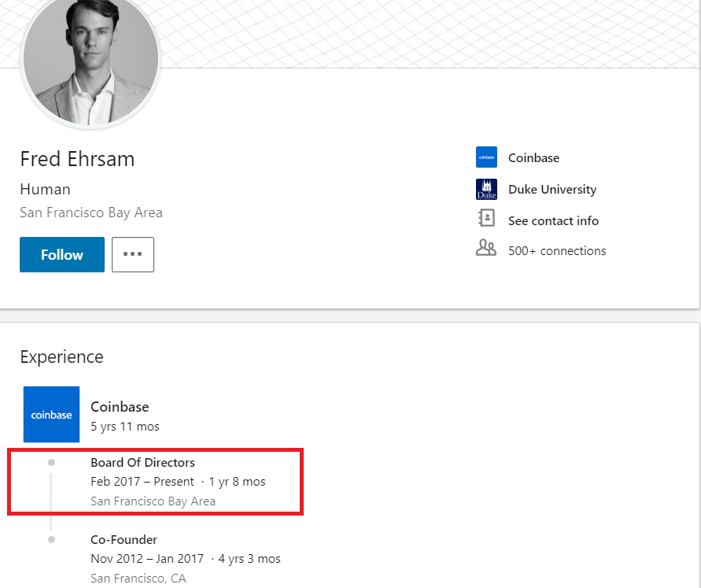Click the Board Of Directors timeline dot

tap(51, 462)
